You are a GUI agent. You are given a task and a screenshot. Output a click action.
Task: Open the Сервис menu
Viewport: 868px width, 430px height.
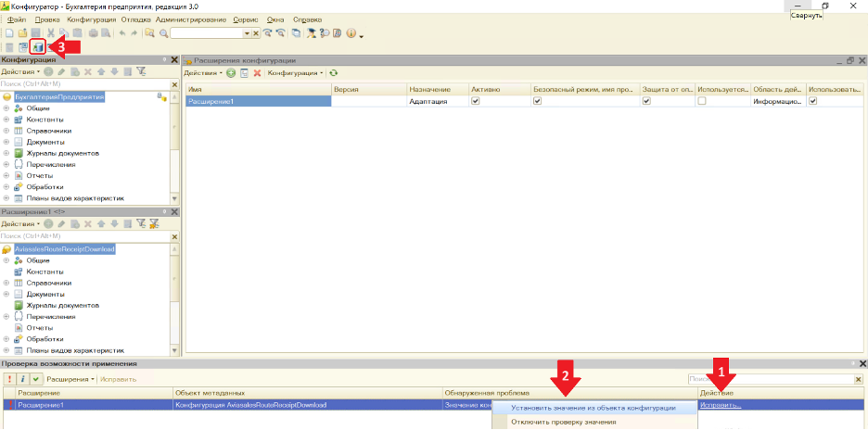(246, 19)
